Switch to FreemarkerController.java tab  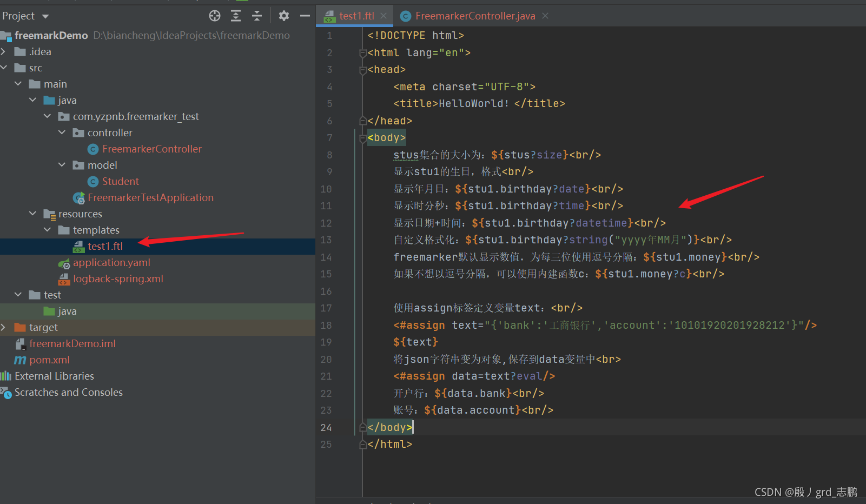[x=475, y=16]
